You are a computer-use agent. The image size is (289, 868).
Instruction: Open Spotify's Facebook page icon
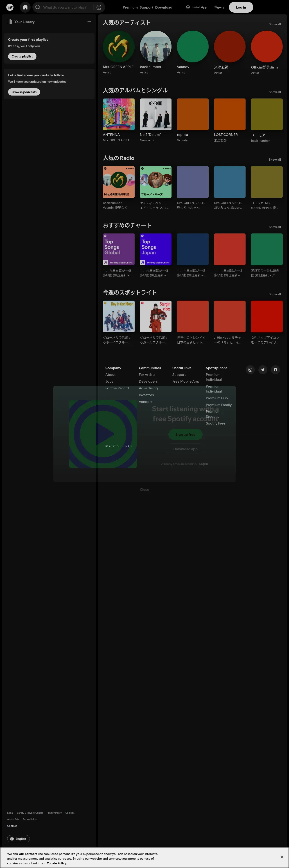[x=275, y=370]
